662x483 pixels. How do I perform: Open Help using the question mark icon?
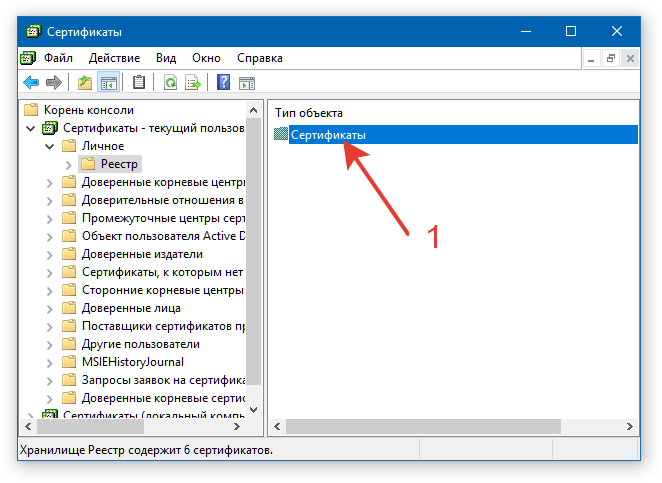pyautogui.click(x=224, y=82)
